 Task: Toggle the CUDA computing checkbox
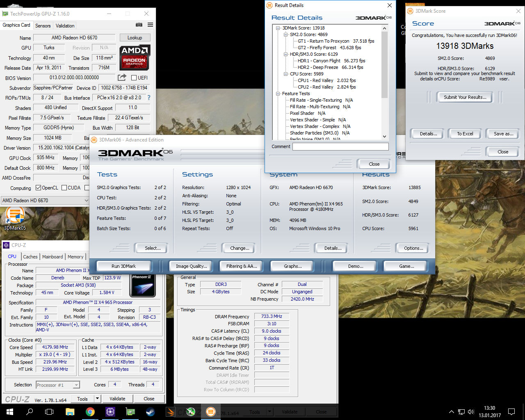tap(64, 188)
